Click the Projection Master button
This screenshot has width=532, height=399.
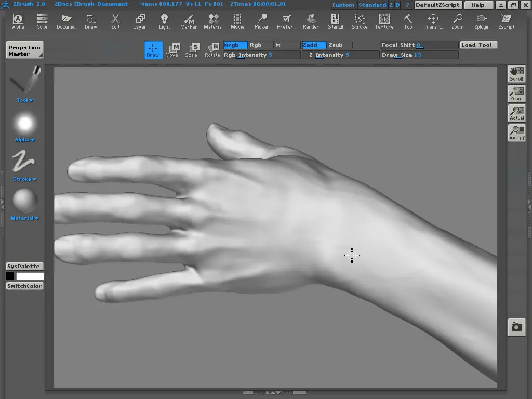[24, 50]
